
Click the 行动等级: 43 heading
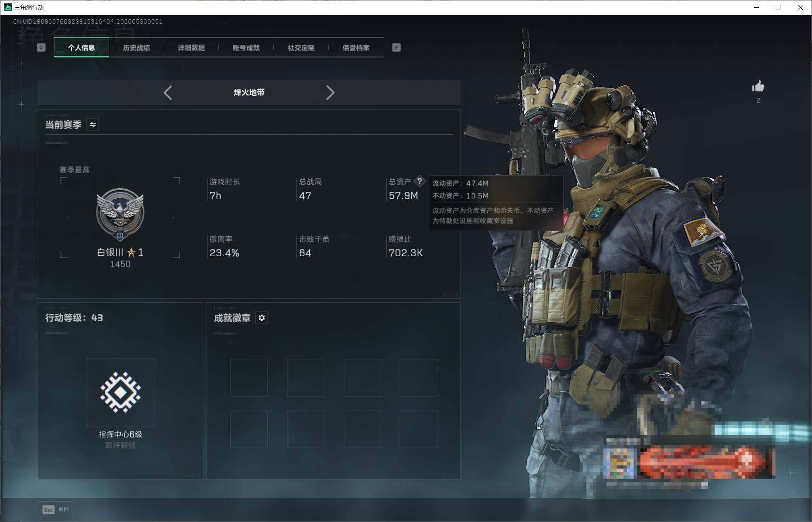(x=74, y=317)
